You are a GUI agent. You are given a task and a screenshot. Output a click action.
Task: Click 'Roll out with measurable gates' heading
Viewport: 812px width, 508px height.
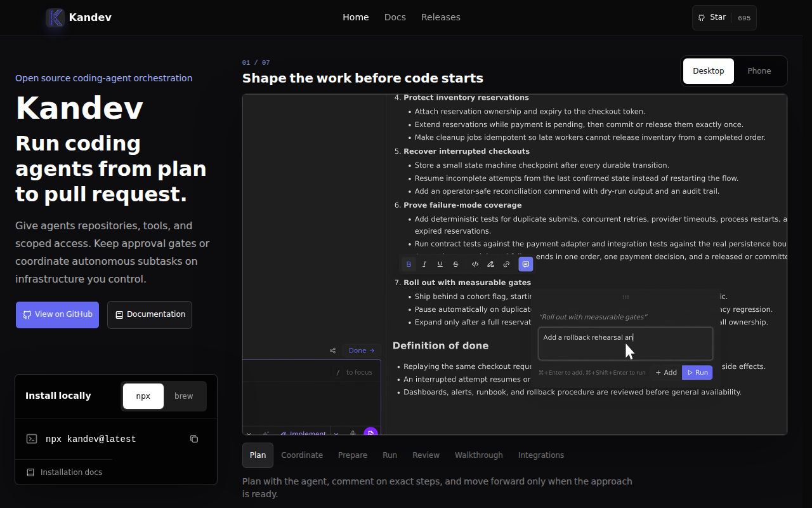(467, 283)
